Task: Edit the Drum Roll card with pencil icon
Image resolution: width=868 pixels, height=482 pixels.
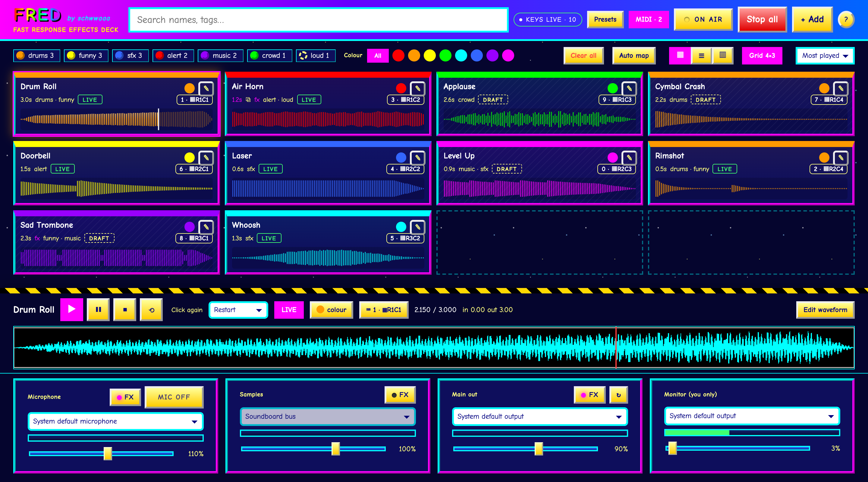Action: [206, 88]
